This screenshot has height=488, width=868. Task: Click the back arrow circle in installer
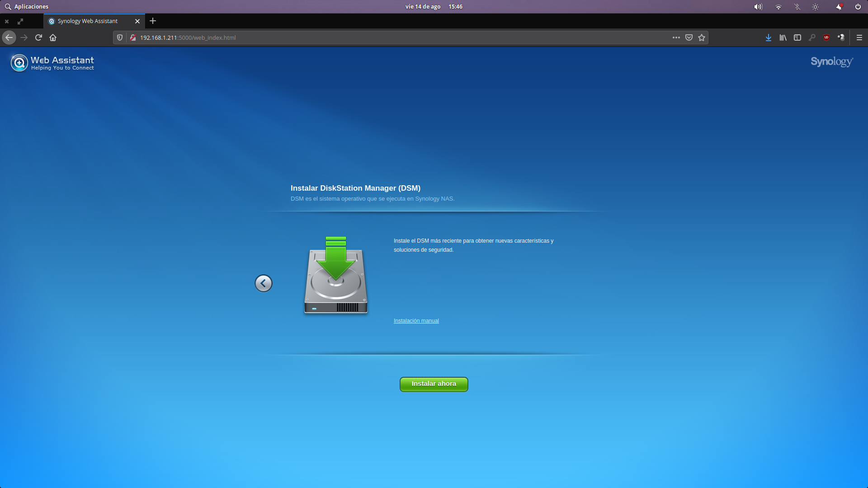263,283
